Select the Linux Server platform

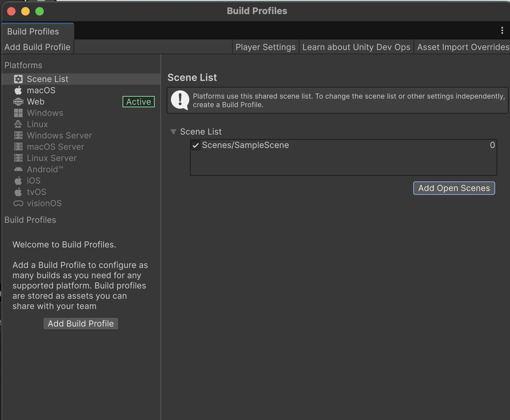point(81,158)
